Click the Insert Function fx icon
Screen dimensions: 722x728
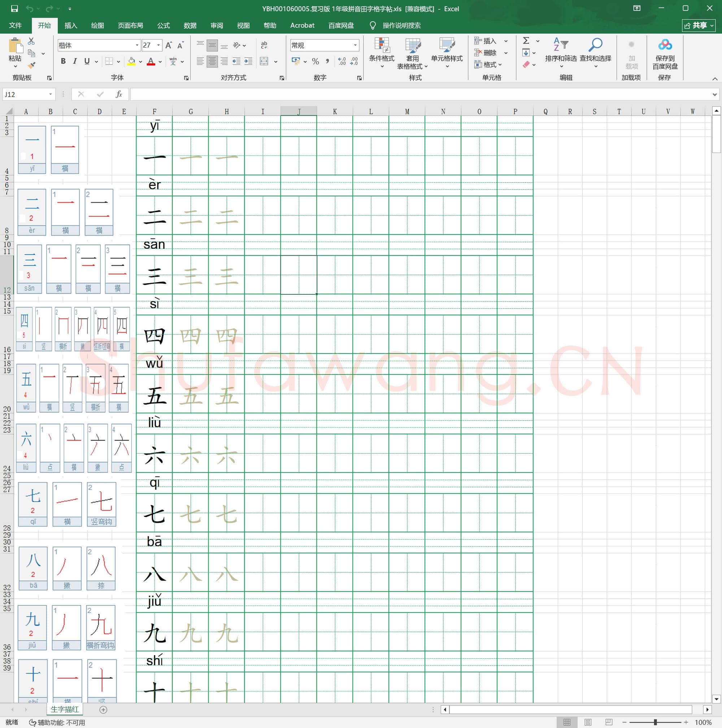pos(119,94)
